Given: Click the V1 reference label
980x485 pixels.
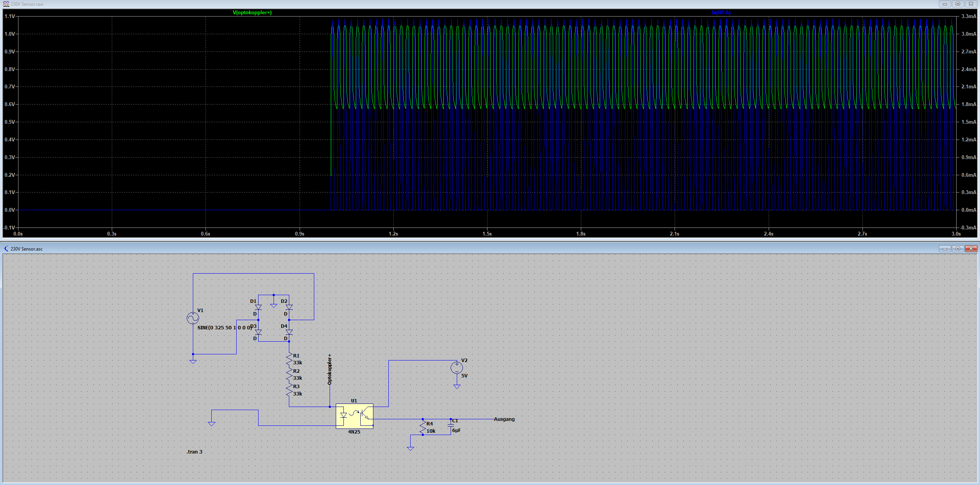Looking at the screenshot, I should (201, 310).
